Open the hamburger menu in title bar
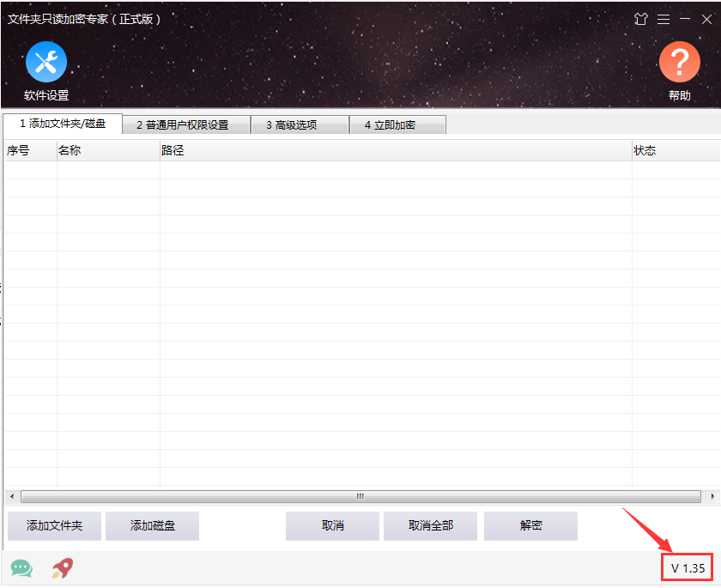This screenshot has width=721, height=588. [x=663, y=19]
